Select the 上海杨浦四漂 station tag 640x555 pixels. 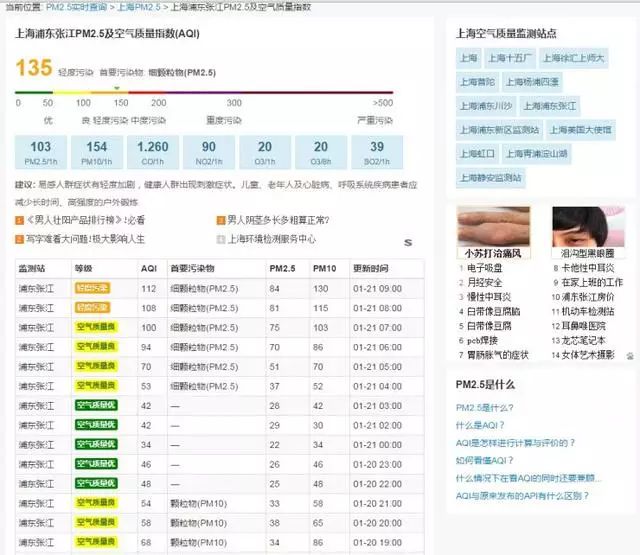tap(532, 82)
